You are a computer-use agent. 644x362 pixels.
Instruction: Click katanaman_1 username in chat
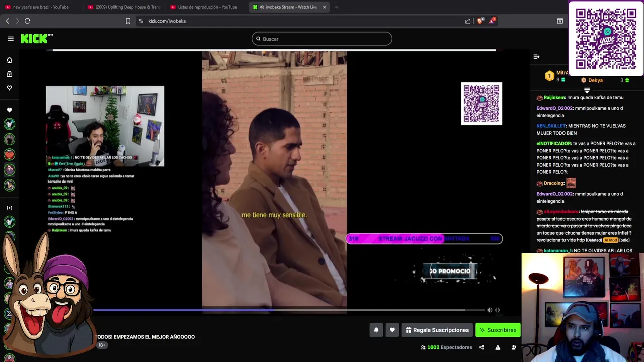point(557,251)
